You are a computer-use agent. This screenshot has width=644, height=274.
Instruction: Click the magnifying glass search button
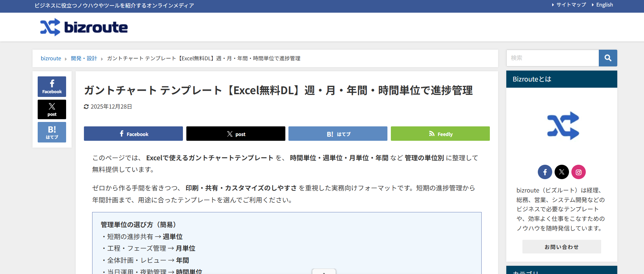pos(608,58)
